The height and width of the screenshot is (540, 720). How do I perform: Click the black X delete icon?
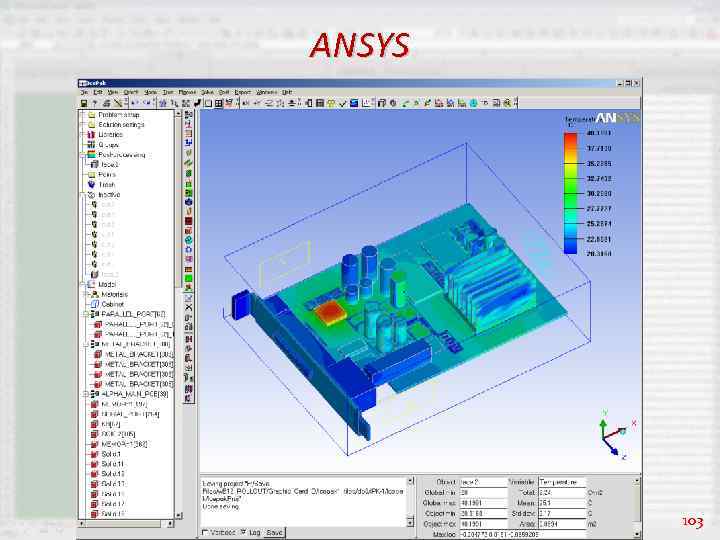[x=188, y=307]
